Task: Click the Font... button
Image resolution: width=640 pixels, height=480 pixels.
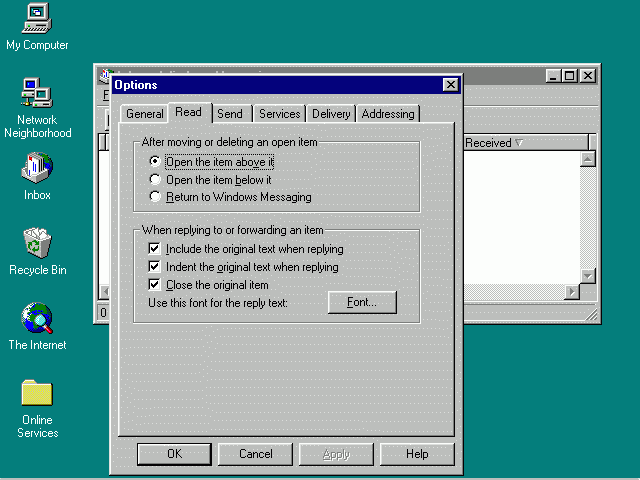Action: point(362,302)
